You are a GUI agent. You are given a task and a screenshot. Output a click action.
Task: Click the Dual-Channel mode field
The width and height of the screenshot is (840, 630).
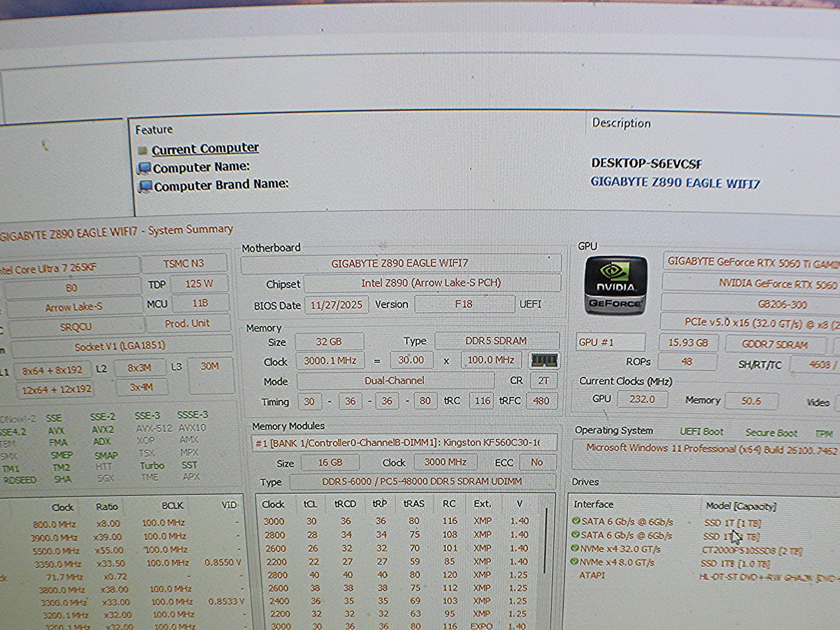pyautogui.click(x=395, y=381)
